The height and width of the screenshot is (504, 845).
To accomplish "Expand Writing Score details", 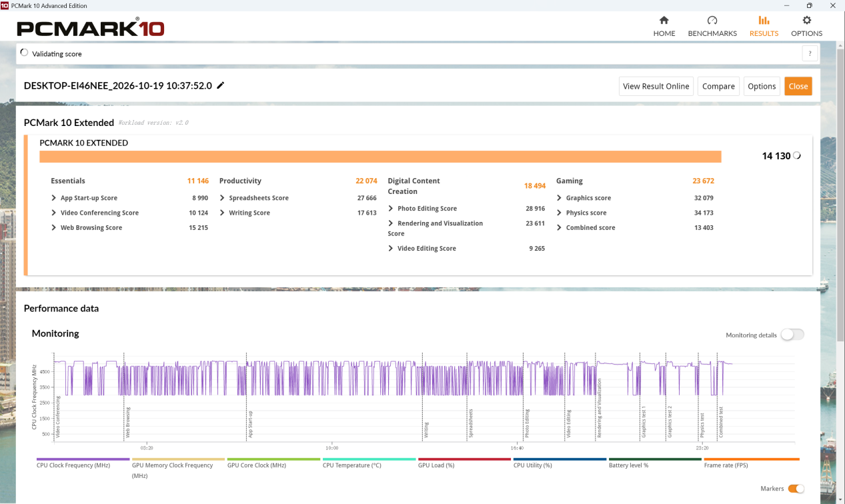I will click(222, 213).
